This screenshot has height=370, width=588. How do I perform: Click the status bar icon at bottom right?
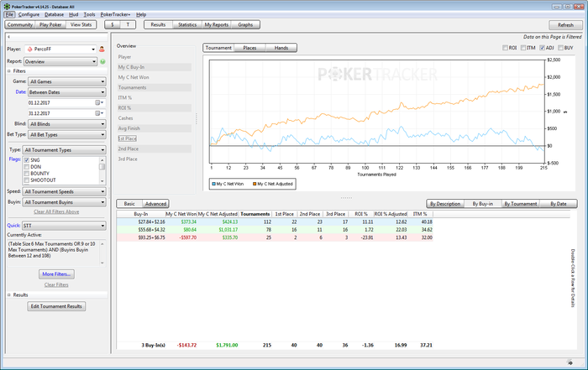[570, 362]
